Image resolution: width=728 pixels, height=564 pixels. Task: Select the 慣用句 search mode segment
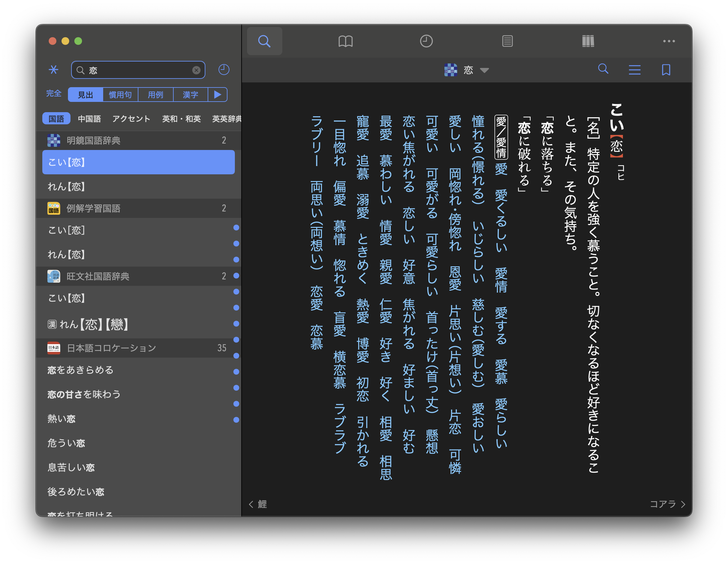(x=120, y=95)
